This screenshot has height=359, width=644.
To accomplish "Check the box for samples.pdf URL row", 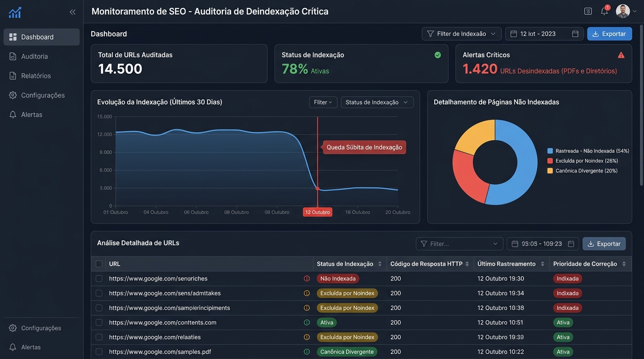I will pos(99,352).
